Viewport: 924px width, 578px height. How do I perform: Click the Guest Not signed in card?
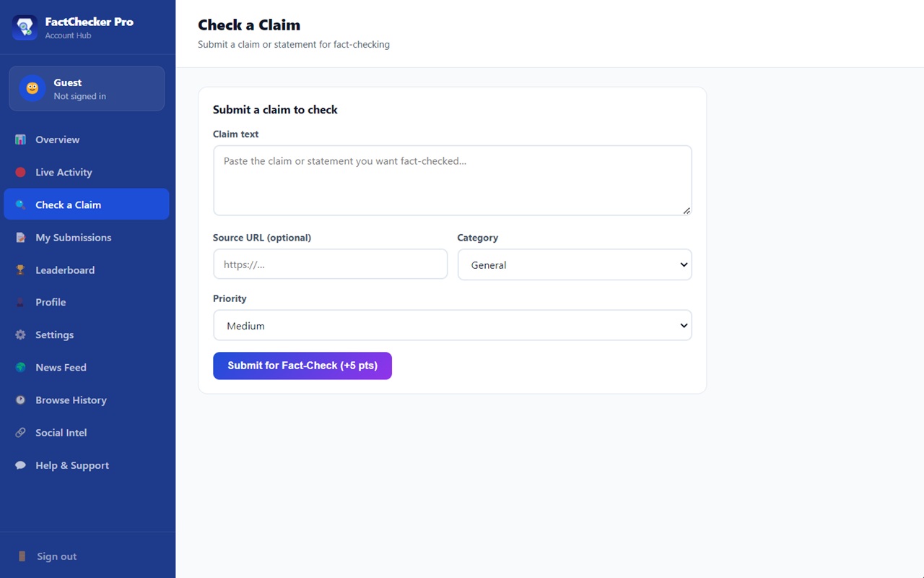click(87, 88)
